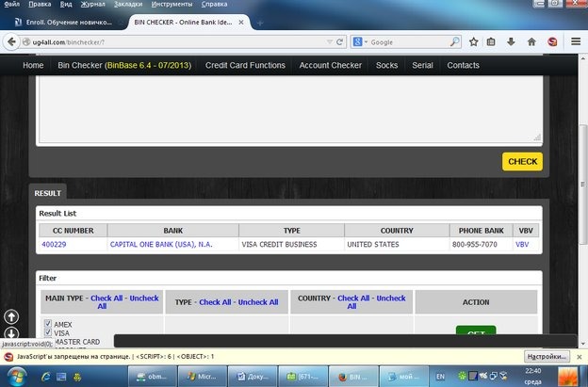Screen dimensions: 588x387
Task: Switch to the '[671-...' taskbar button
Action: [303, 377]
